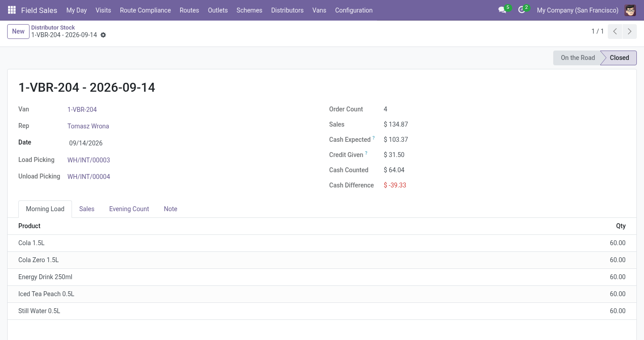Switch to Evening Count tab
Screen dimensions: 644x340
[x=129, y=209]
